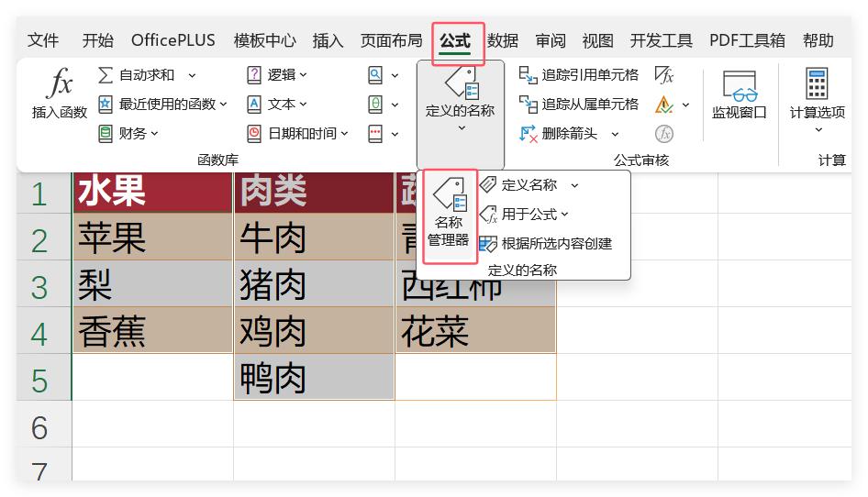This screenshot has width=868, height=497.
Task: Expand 错误检查 dropdown arrow
Action: pyautogui.click(x=686, y=105)
